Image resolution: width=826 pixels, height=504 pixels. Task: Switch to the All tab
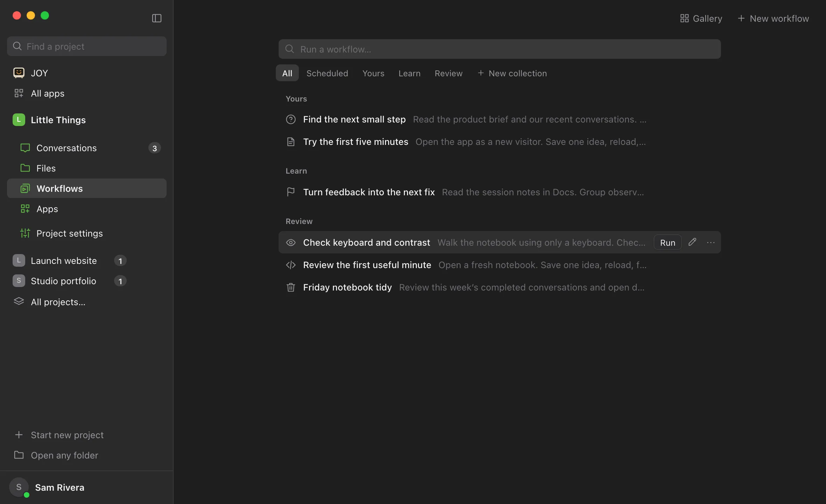(287, 73)
